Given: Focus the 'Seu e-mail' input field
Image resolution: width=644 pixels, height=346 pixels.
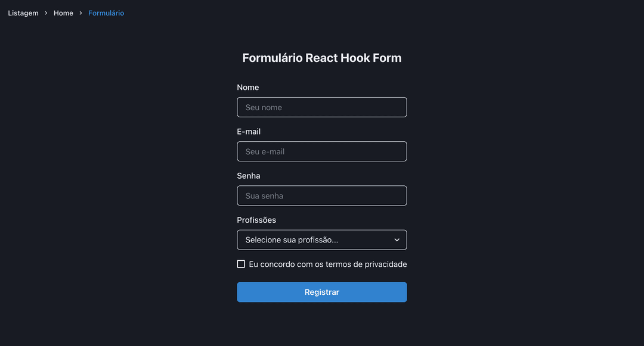Looking at the screenshot, I should point(322,151).
